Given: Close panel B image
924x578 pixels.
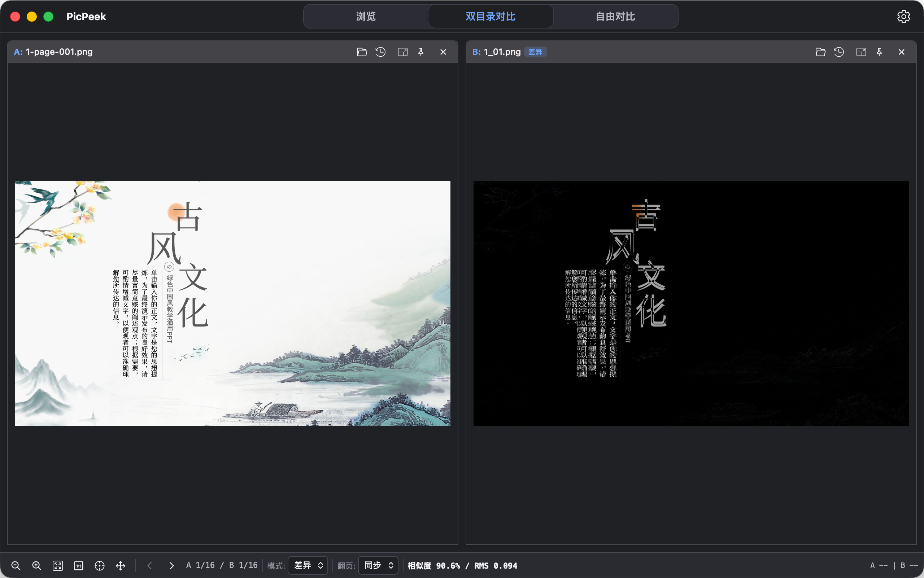Looking at the screenshot, I should pyautogui.click(x=902, y=52).
